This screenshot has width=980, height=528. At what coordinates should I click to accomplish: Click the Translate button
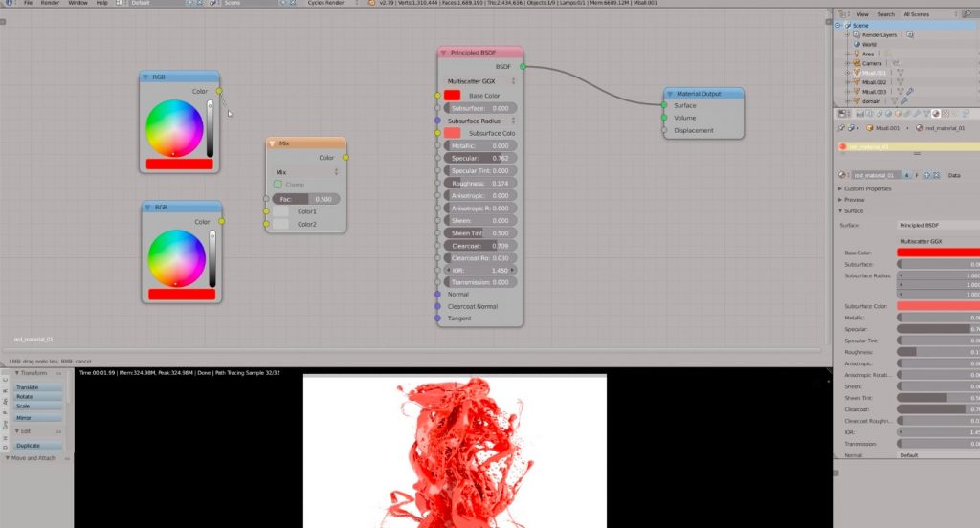(x=37, y=387)
